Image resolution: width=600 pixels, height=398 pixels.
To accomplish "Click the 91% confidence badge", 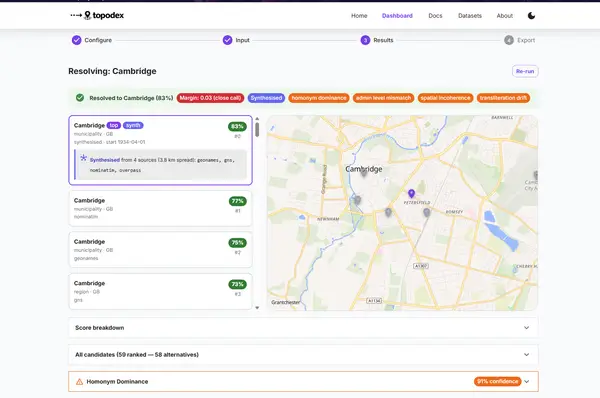I will tap(497, 382).
